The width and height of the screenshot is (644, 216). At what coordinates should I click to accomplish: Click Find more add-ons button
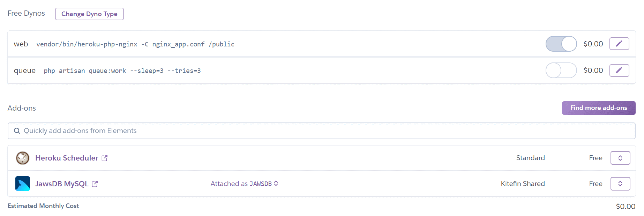coord(598,108)
